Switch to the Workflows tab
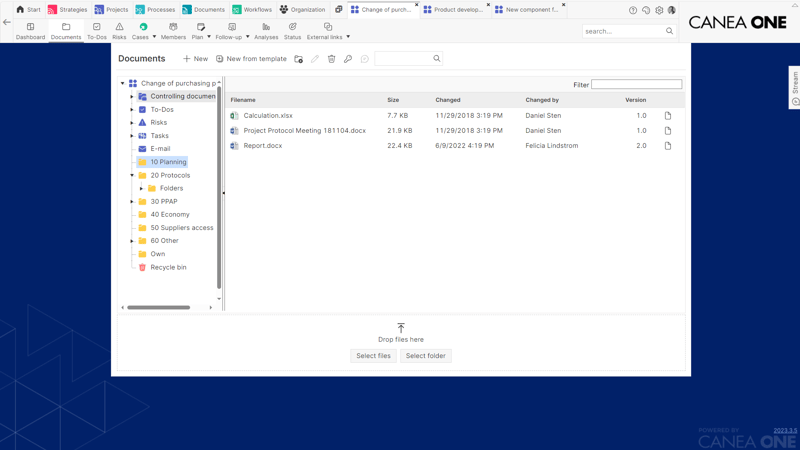The height and width of the screenshot is (450, 800). [x=252, y=9]
